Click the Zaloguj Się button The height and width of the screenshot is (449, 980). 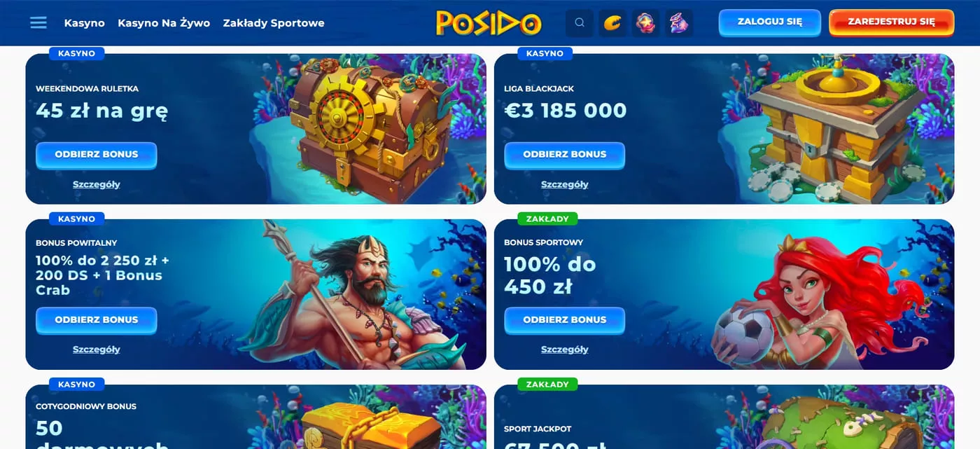coord(769,22)
